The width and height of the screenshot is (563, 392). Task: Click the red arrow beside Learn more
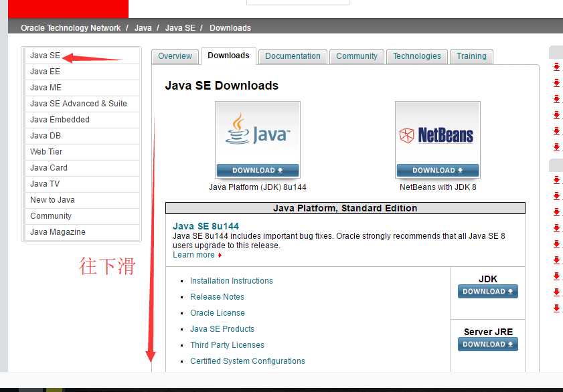point(220,256)
